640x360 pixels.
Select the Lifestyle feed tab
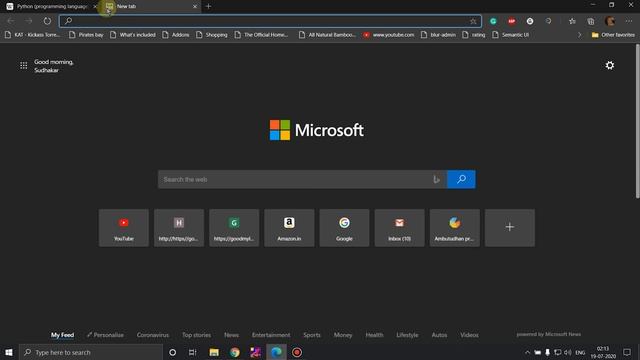(407, 335)
